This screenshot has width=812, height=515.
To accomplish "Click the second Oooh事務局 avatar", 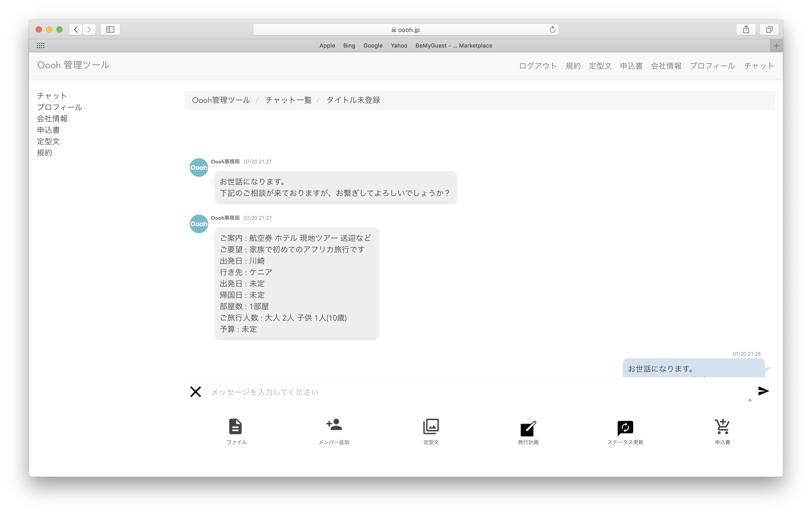I will coord(199,224).
